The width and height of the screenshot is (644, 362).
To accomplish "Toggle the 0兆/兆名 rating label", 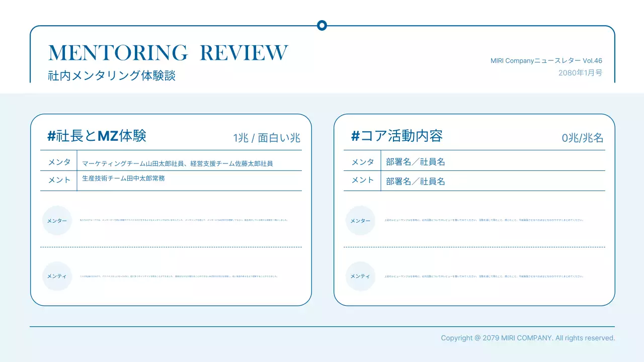I will coord(582,137).
